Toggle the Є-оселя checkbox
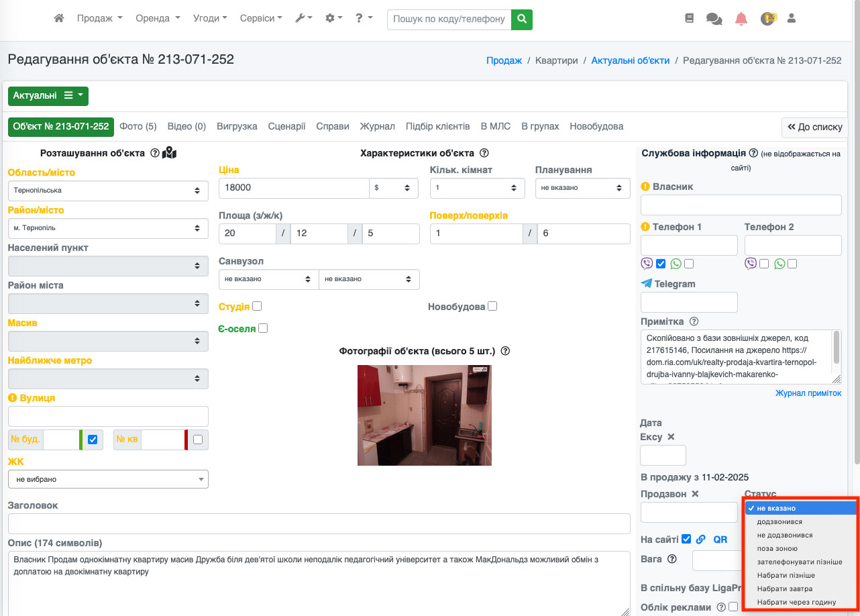The height and width of the screenshot is (616, 860). pos(263,328)
